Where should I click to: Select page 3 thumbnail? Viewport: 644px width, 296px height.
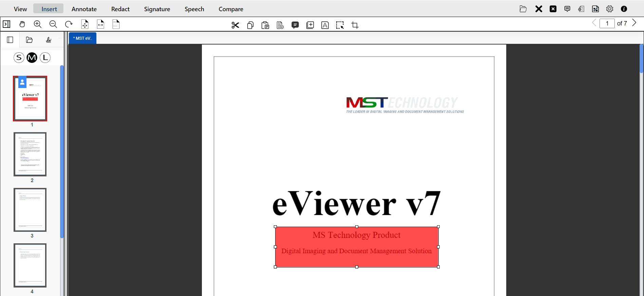pos(30,210)
